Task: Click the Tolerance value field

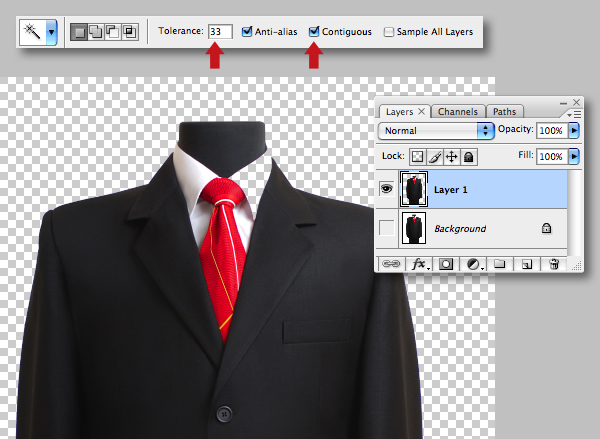Action: pyautogui.click(x=220, y=32)
